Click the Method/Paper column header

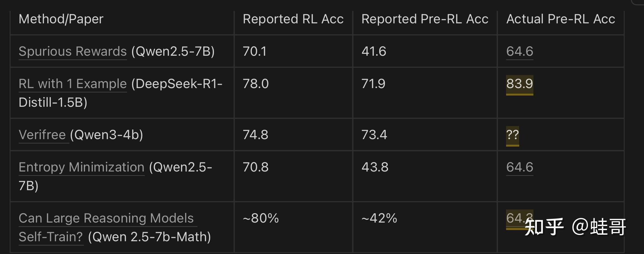(61, 19)
